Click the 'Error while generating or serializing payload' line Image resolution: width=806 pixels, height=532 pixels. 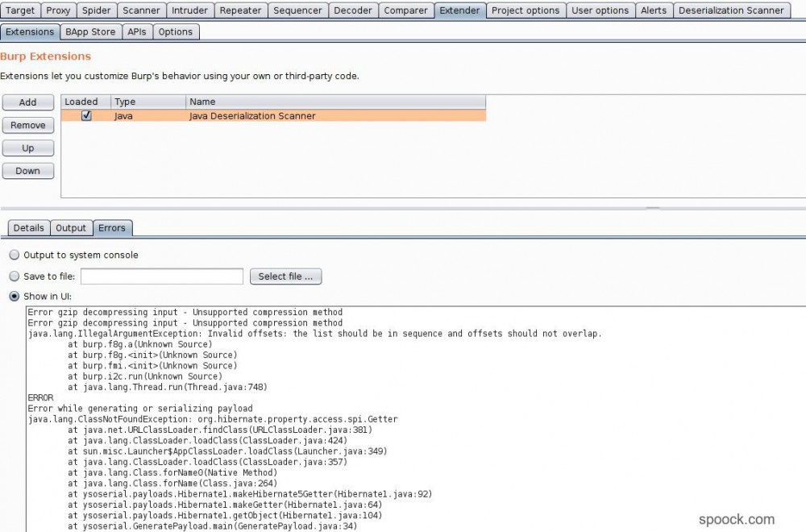click(x=140, y=409)
